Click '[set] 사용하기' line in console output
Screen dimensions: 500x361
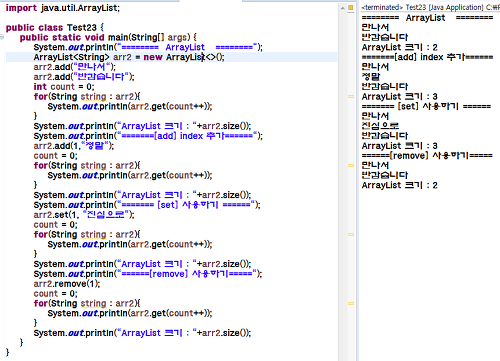[426, 106]
